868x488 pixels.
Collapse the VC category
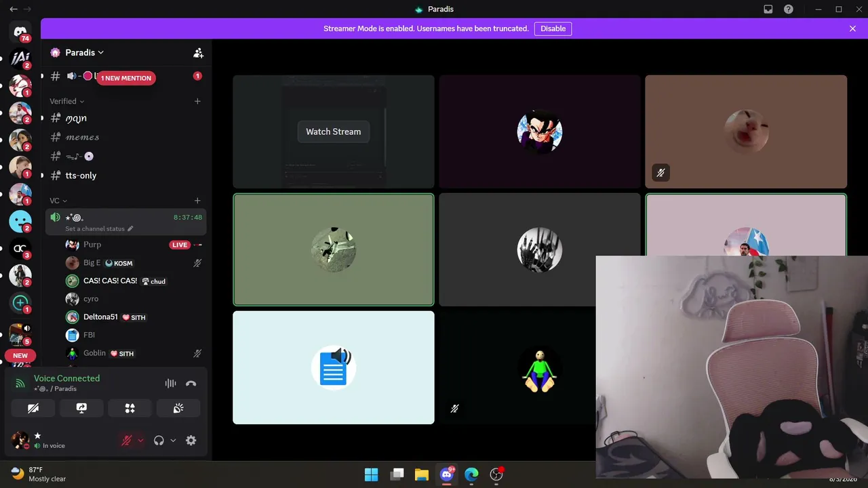[58, 201]
